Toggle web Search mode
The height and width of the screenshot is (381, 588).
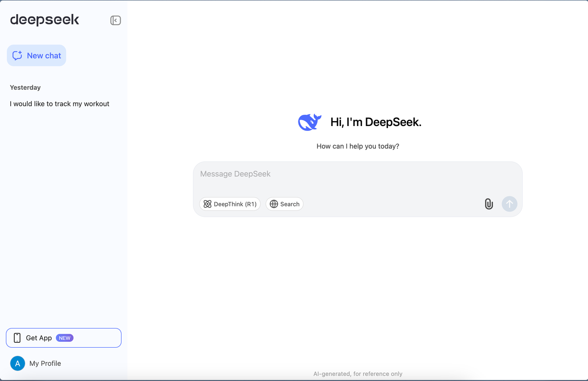[284, 203]
